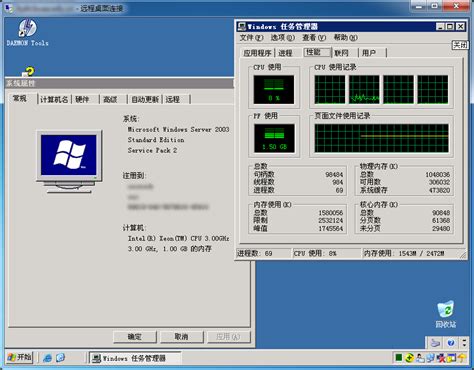Click the CPU 使用 gauge showing 0 %
The height and width of the screenshot is (370, 474).
pos(274,90)
